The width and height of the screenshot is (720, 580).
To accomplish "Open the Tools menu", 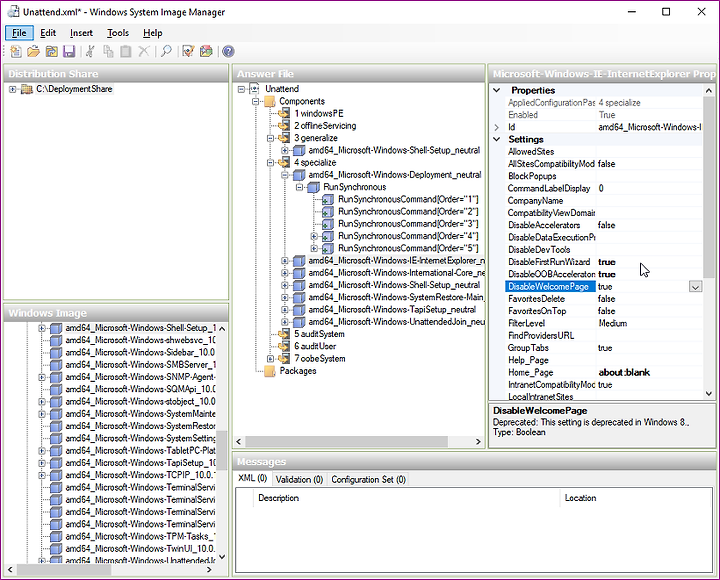I will pyautogui.click(x=118, y=33).
